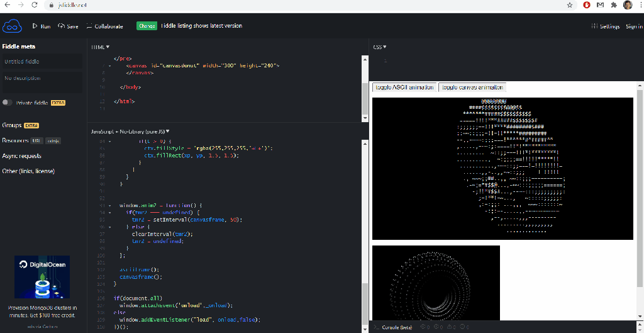The image size is (644, 333).
Task: Click the HTML editor vertical scrollbar
Action: click(x=365, y=88)
